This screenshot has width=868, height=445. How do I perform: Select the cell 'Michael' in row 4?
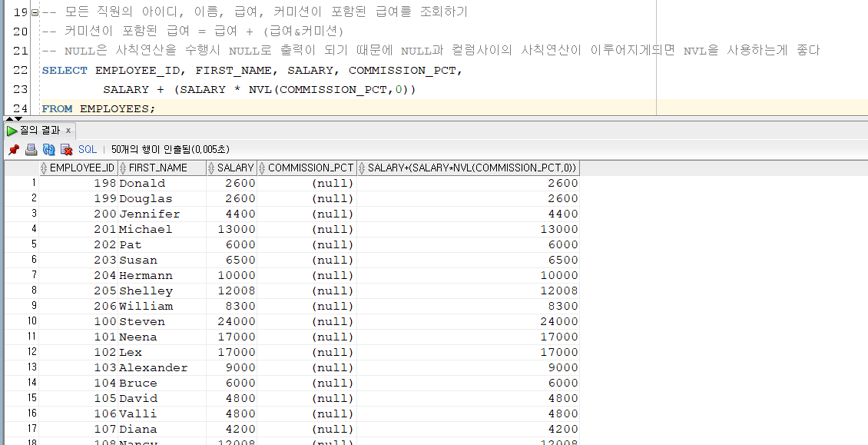click(161, 230)
